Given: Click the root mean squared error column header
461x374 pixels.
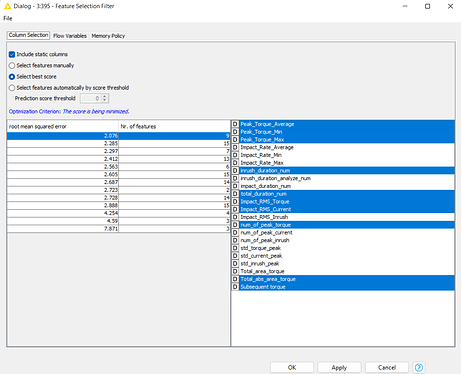Looking at the screenshot, I should click(x=63, y=126).
